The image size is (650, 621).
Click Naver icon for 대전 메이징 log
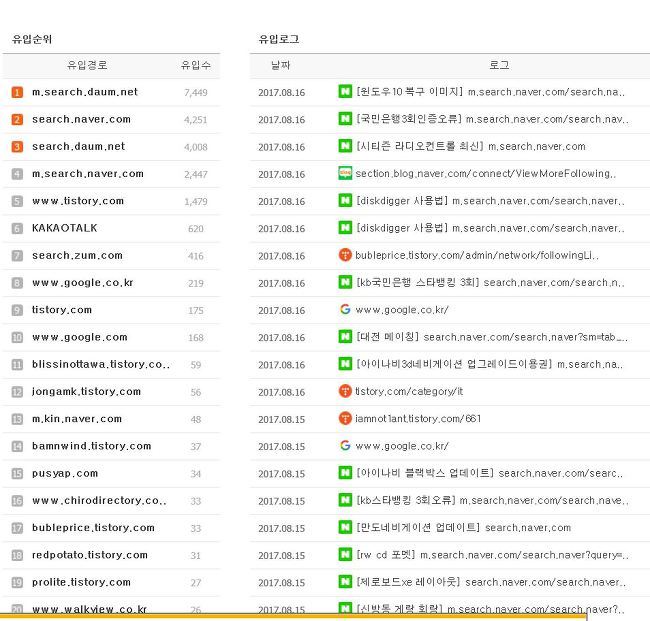click(x=345, y=337)
